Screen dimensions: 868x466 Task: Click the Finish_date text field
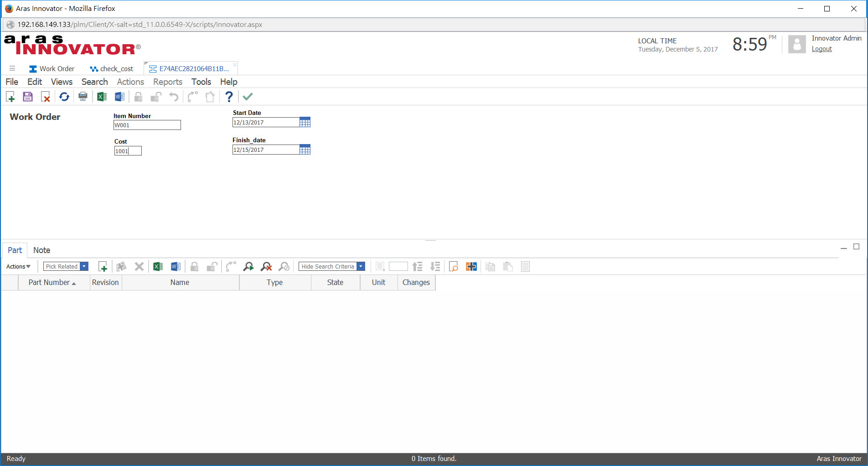pos(266,150)
